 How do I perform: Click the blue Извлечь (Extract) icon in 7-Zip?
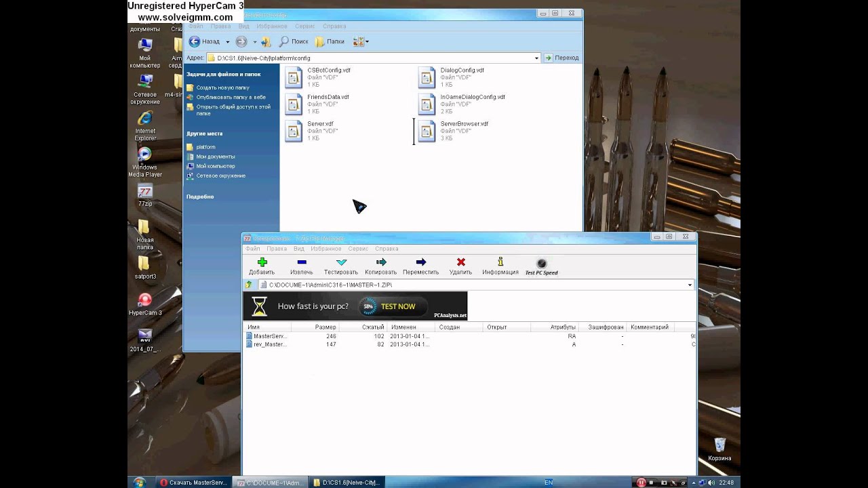tap(302, 262)
